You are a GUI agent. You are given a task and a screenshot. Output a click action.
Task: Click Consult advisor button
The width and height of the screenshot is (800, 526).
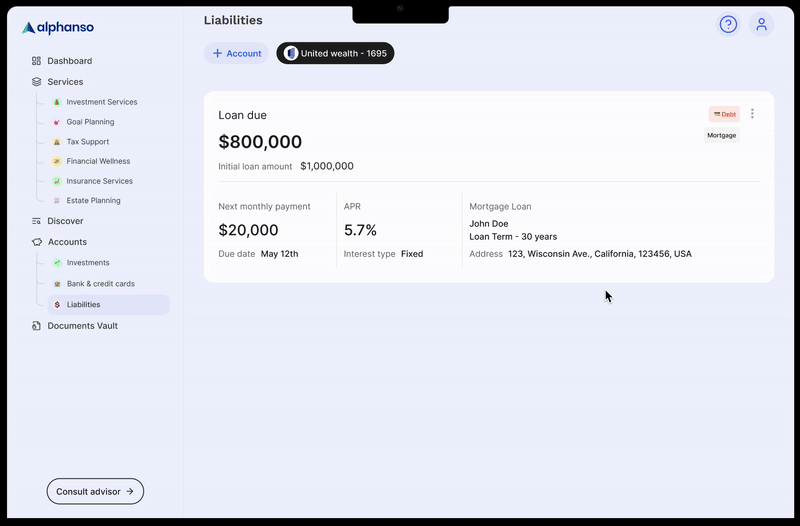point(95,491)
